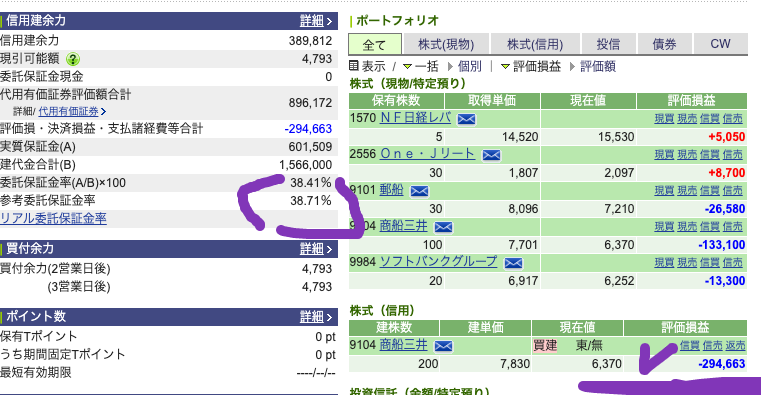Click +8,700 評価損益 for One・Jリート
The width and height of the screenshot is (761, 395).
tap(727, 173)
